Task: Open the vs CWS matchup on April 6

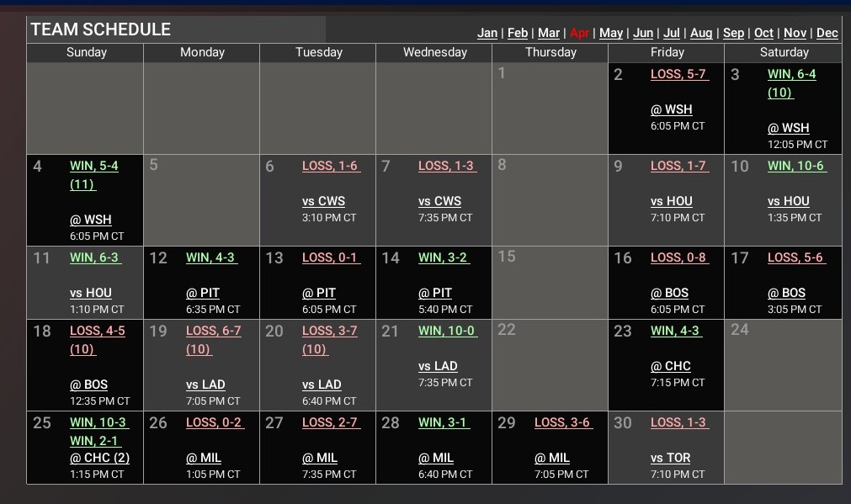Action: (323, 201)
